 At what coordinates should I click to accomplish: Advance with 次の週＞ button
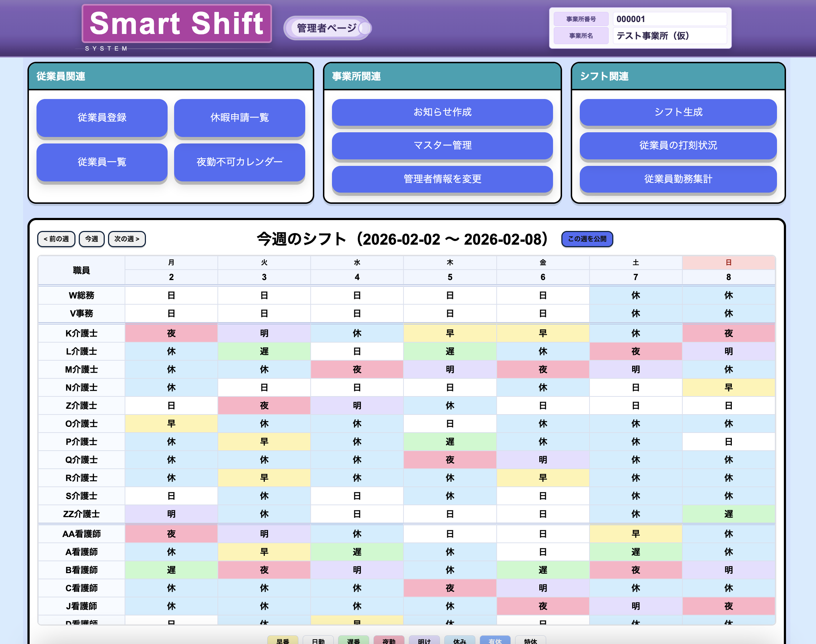pyautogui.click(x=127, y=239)
